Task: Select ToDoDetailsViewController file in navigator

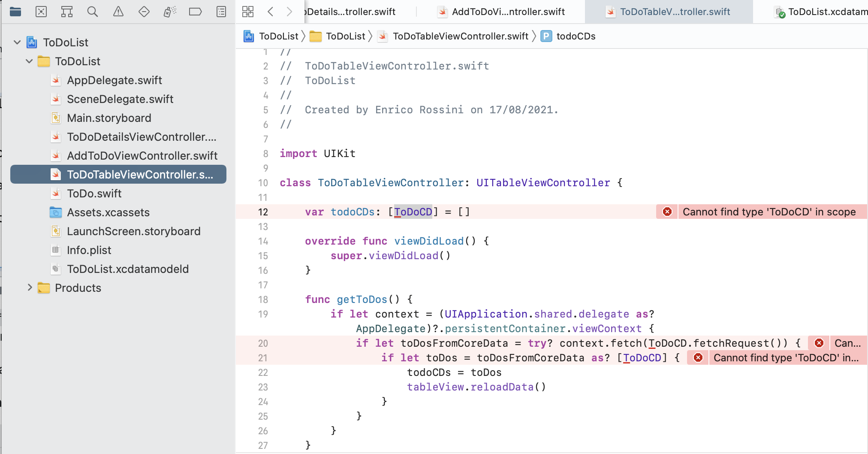Action: (142, 137)
